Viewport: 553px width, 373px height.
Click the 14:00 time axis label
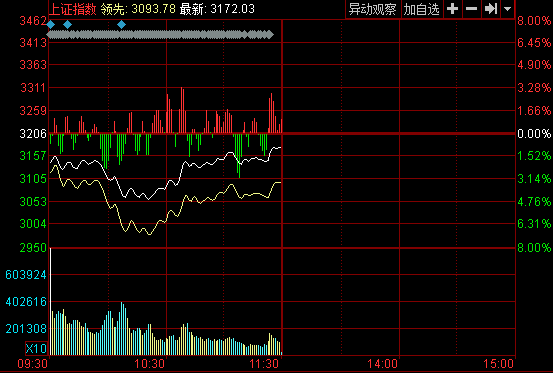pyautogui.click(x=383, y=364)
